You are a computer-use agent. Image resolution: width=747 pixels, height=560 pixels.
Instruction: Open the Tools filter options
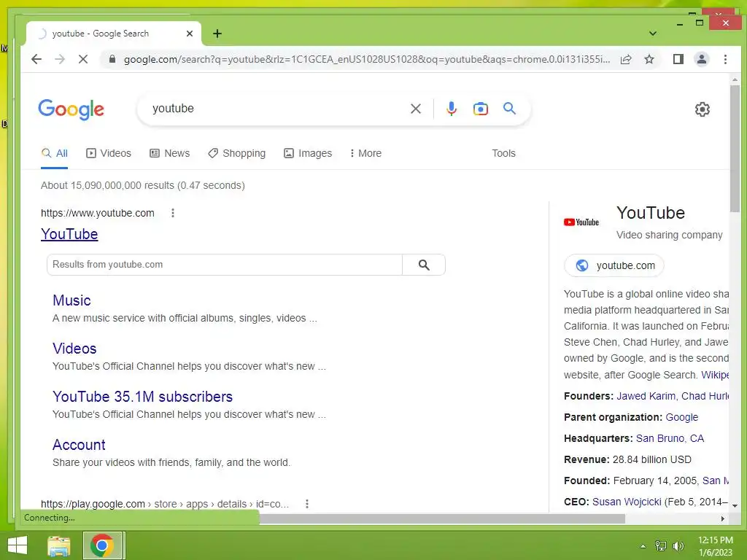(503, 153)
